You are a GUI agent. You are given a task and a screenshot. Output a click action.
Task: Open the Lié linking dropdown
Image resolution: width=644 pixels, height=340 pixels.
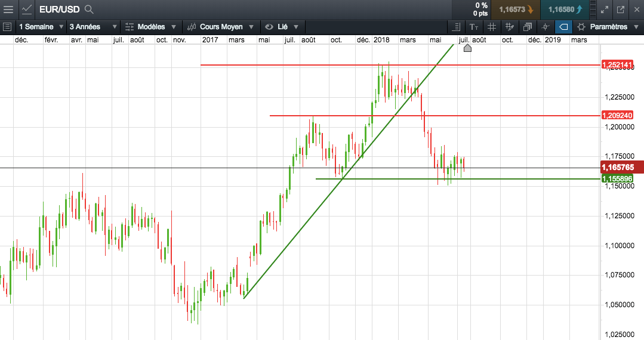282,27
